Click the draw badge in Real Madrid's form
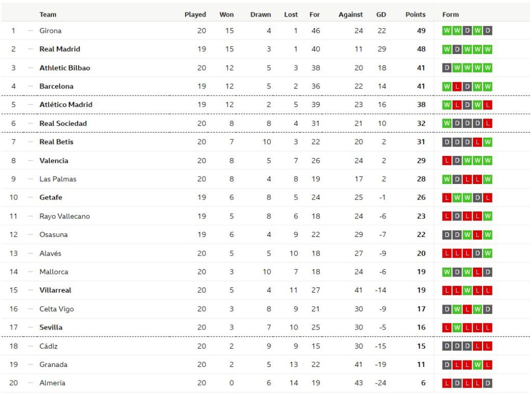The width and height of the screenshot is (532, 395). point(457,49)
